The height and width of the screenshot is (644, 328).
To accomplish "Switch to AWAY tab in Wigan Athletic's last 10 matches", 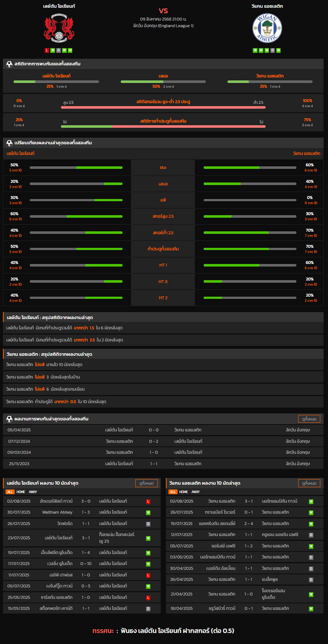I will [196, 492].
